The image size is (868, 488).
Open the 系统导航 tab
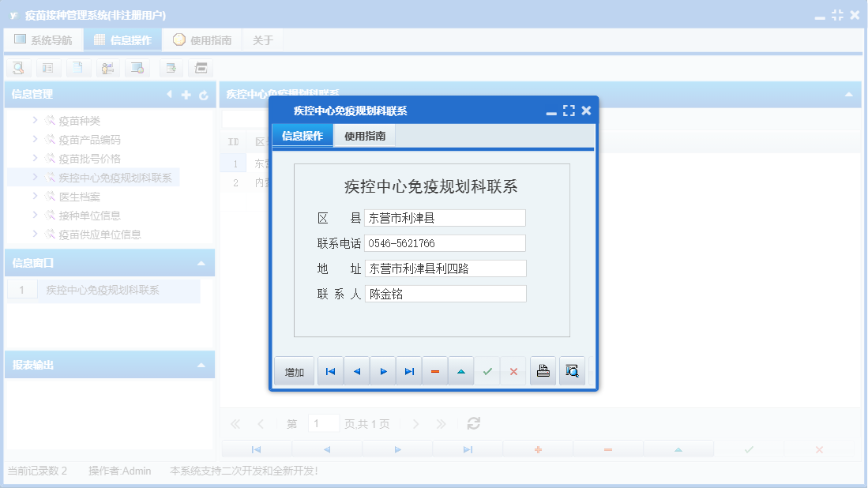point(43,39)
